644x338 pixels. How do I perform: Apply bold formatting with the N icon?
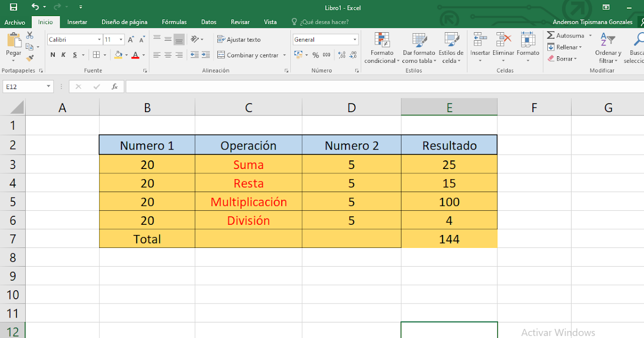tap(52, 55)
